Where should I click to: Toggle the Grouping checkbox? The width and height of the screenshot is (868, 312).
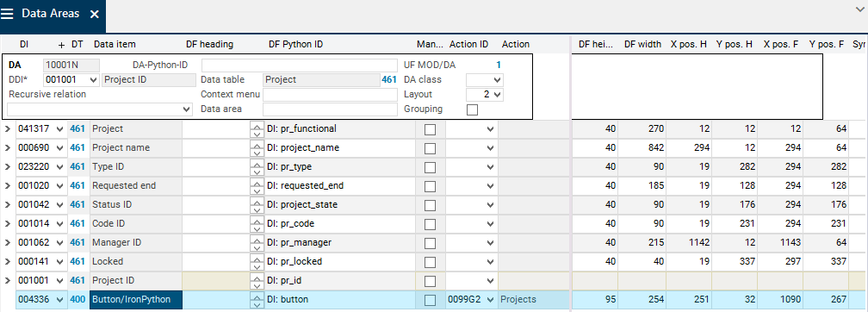click(x=472, y=109)
